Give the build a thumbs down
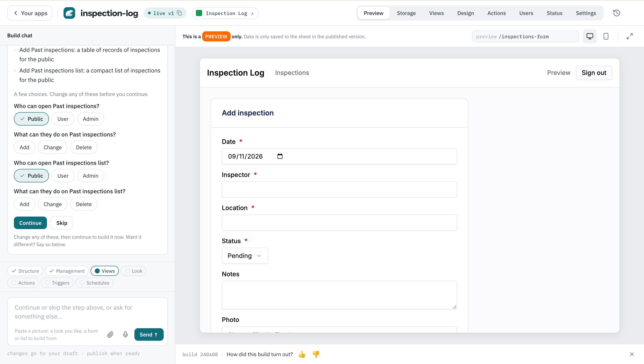644x364 pixels. pyautogui.click(x=316, y=354)
